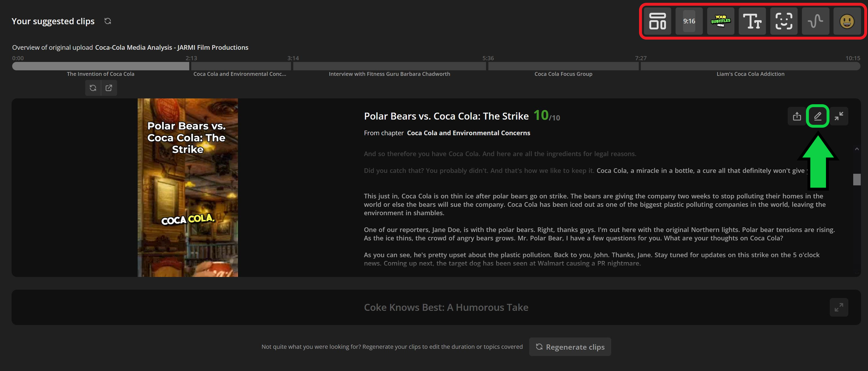Open the audio waveform option
The width and height of the screenshot is (868, 371).
click(815, 21)
